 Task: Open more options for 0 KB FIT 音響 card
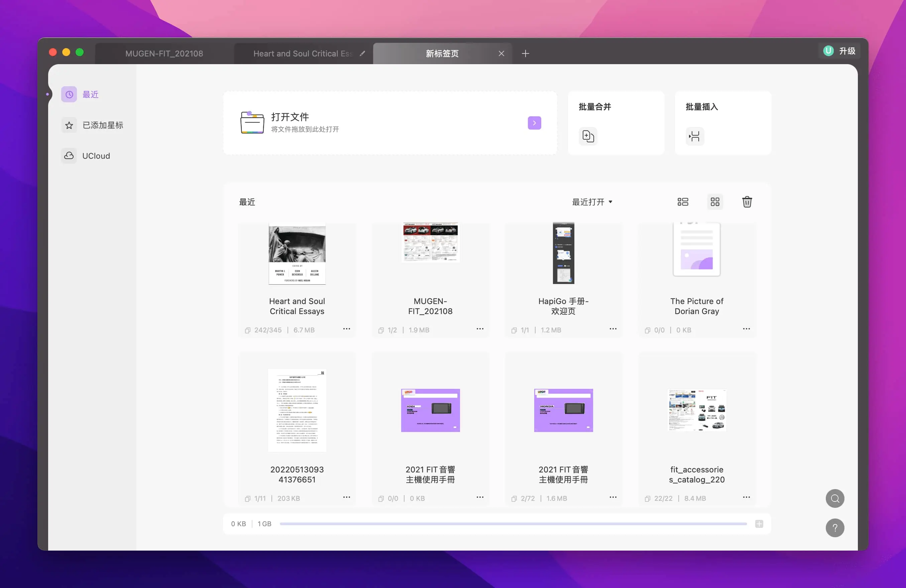point(480,497)
